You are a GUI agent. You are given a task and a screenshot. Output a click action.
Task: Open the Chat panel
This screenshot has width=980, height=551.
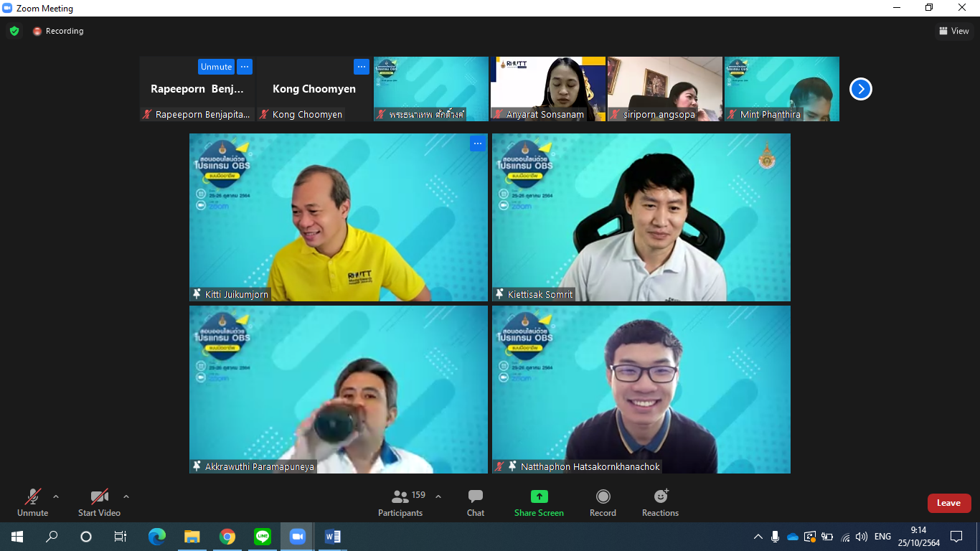click(476, 502)
